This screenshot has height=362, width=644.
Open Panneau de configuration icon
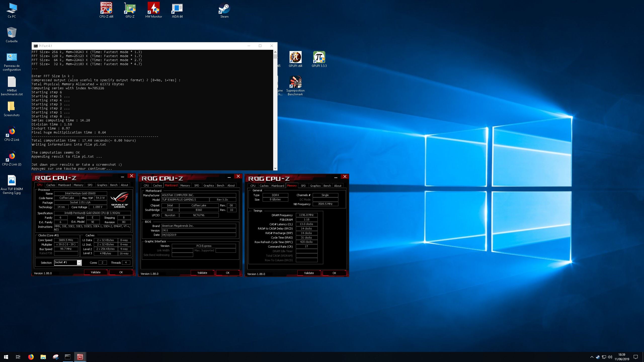point(12,62)
